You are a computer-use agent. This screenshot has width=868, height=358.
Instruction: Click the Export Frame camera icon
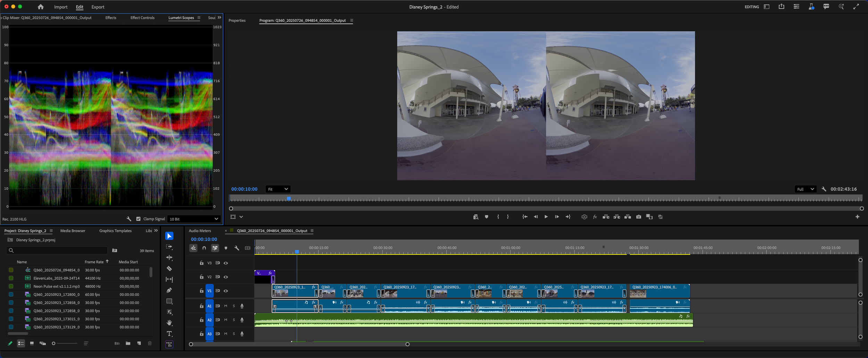638,217
